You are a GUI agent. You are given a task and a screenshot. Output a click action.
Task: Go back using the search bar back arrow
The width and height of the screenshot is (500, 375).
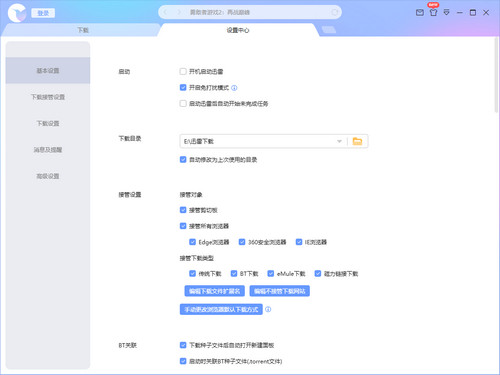coord(165,12)
